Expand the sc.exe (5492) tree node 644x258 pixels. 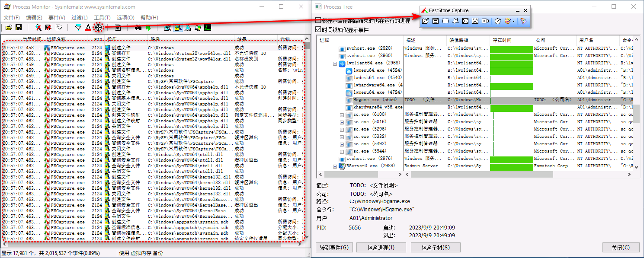coord(342,144)
